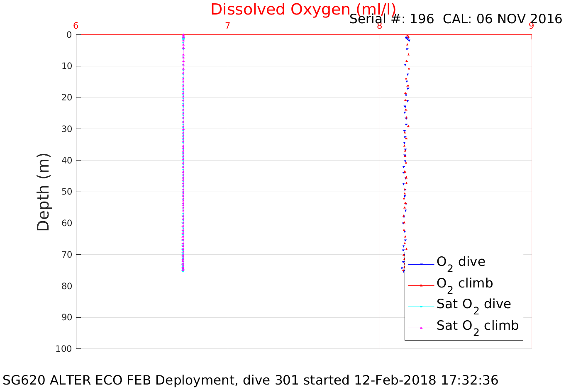Click the x-axis tick label 9

pyautogui.click(x=531, y=26)
